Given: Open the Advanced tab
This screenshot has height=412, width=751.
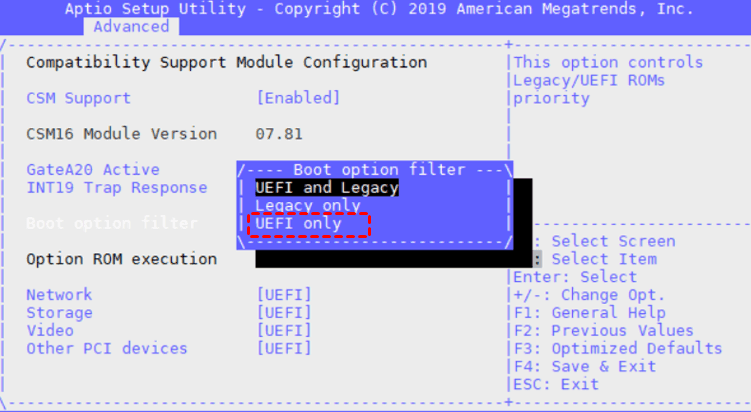Looking at the screenshot, I should click(x=131, y=27).
